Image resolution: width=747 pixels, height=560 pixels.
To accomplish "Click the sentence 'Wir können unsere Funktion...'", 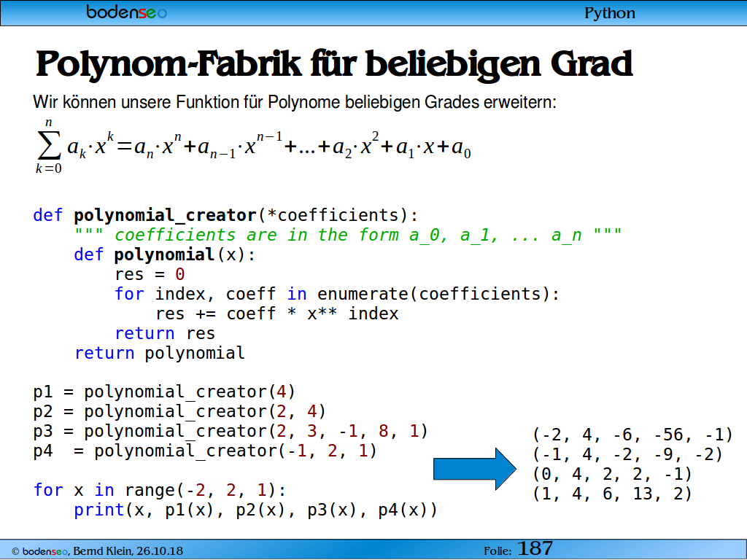I will click(x=295, y=102).
